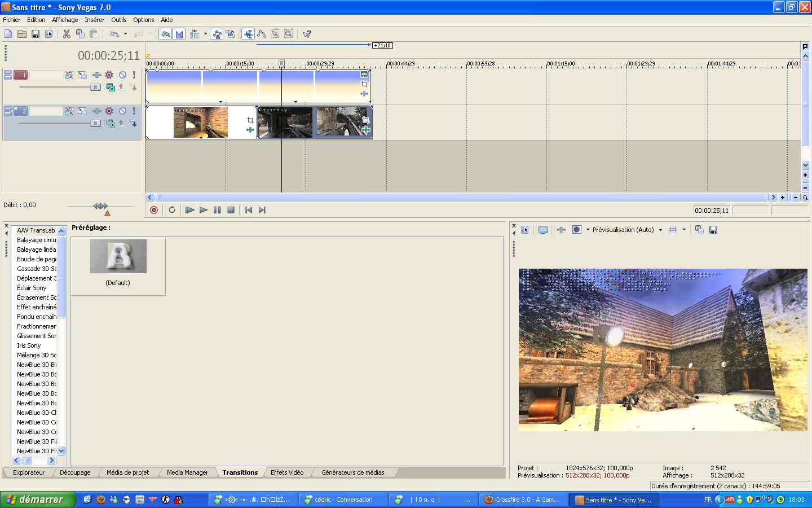The width and height of the screenshot is (812, 508).
Task: Open Auto Ripple mode dropdown arrow
Action: 205,34
